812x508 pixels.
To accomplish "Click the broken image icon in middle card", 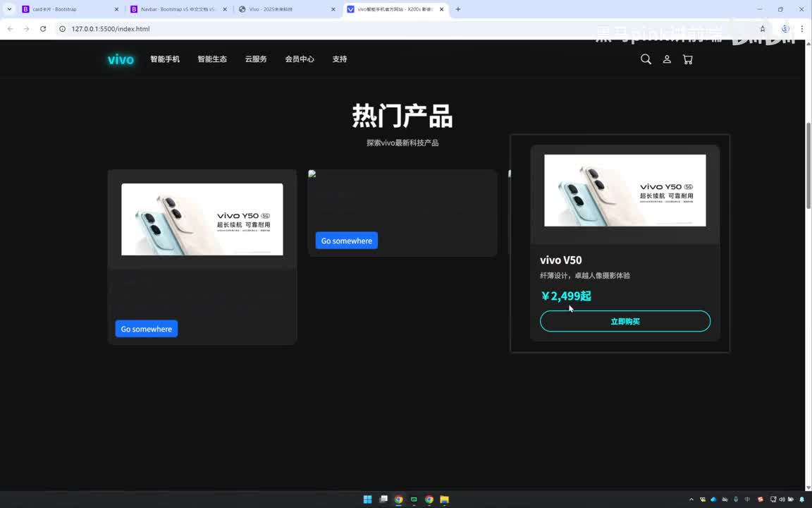I will (312, 174).
